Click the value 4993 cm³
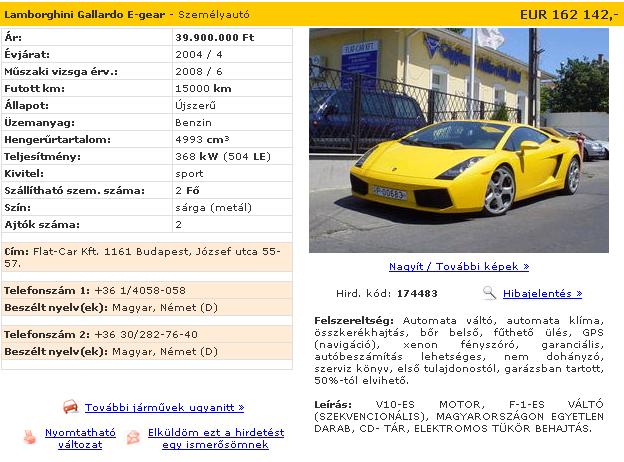 [202, 139]
